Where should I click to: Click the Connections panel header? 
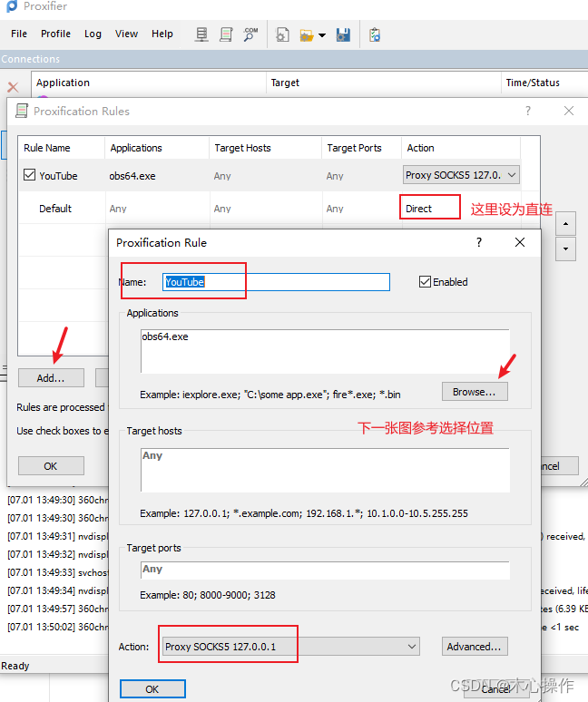click(294, 59)
